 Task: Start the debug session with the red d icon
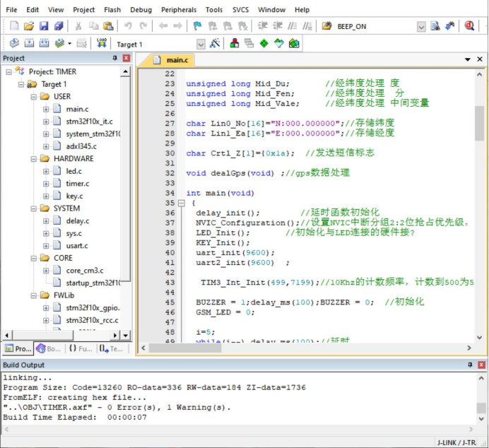click(x=469, y=26)
